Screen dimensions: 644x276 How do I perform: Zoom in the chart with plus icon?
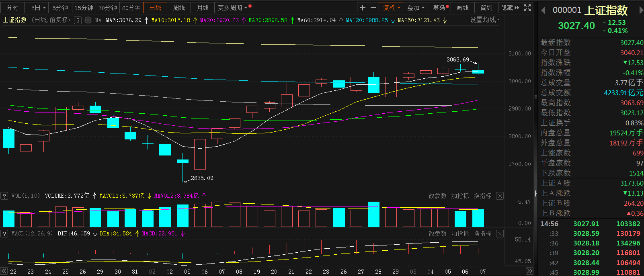pyautogui.click(x=363, y=8)
